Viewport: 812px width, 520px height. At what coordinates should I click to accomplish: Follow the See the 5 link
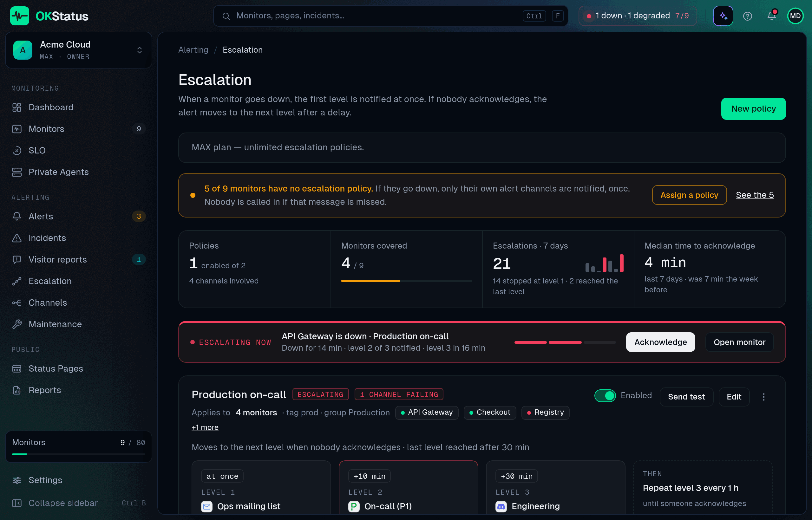pyautogui.click(x=755, y=195)
